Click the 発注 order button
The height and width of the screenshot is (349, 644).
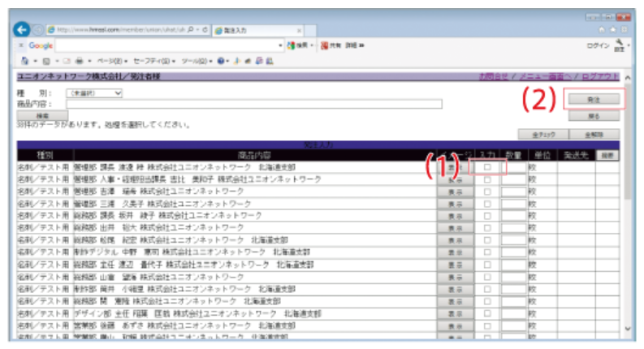pyautogui.click(x=594, y=99)
